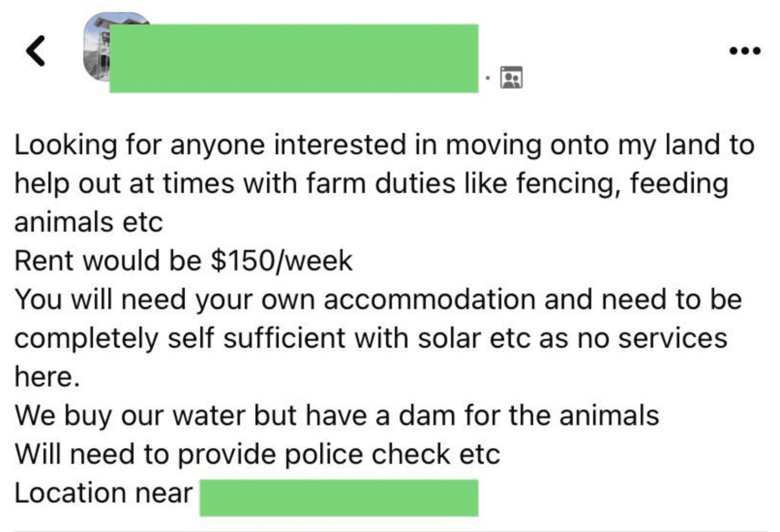The height and width of the screenshot is (532, 780).
Task: Go back using the left chevron arrow
Action: pos(36,51)
